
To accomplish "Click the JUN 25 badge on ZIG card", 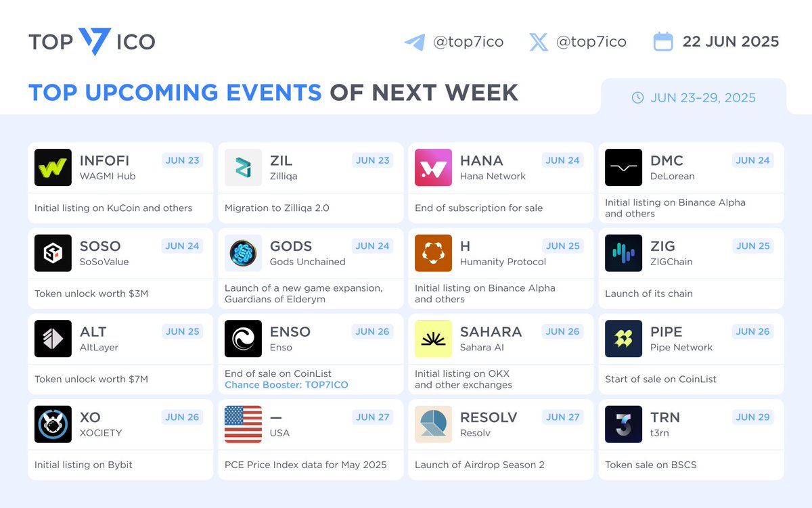I will point(753,246).
